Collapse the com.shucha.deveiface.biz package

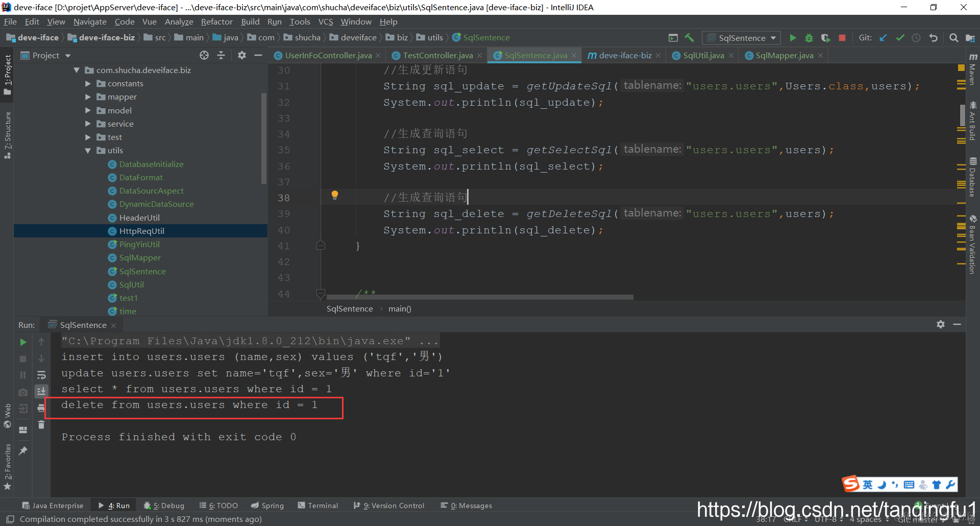77,70
